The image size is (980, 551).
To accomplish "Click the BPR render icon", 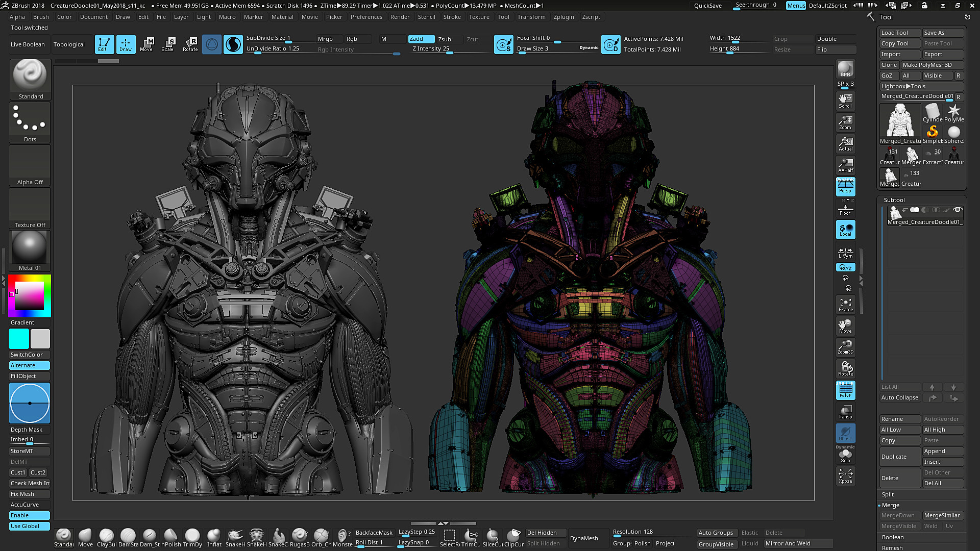I will (845, 69).
